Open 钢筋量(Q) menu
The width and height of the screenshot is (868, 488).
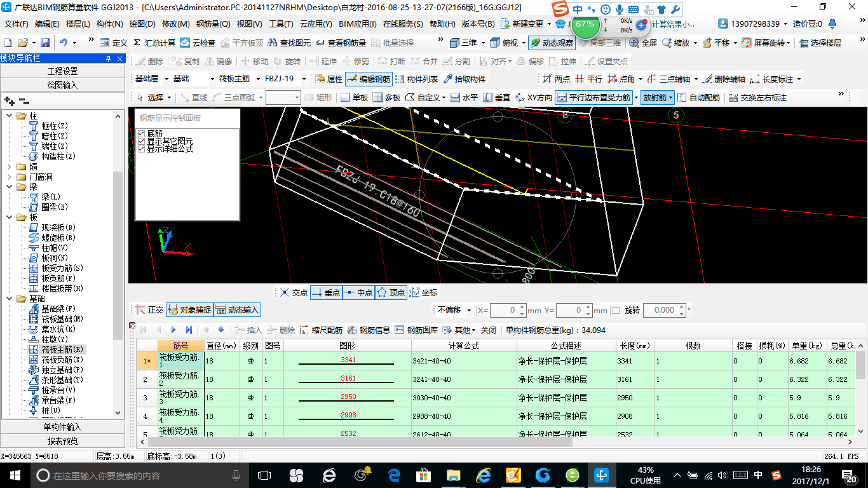pos(214,24)
